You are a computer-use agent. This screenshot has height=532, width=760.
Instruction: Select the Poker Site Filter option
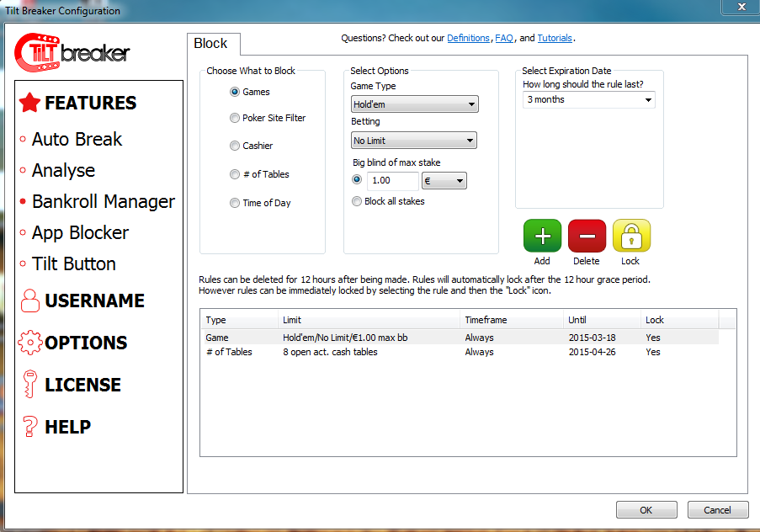(x=235, y=118)
